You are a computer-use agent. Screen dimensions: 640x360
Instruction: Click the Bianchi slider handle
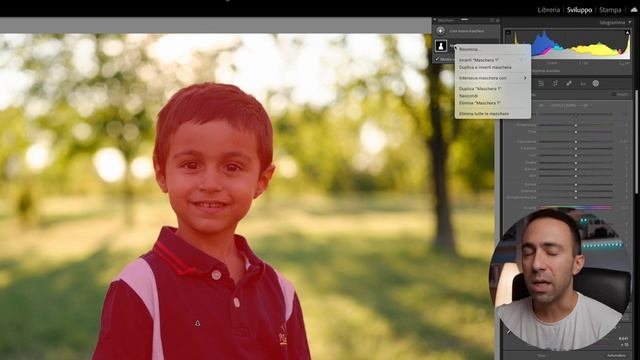[576, 169]
